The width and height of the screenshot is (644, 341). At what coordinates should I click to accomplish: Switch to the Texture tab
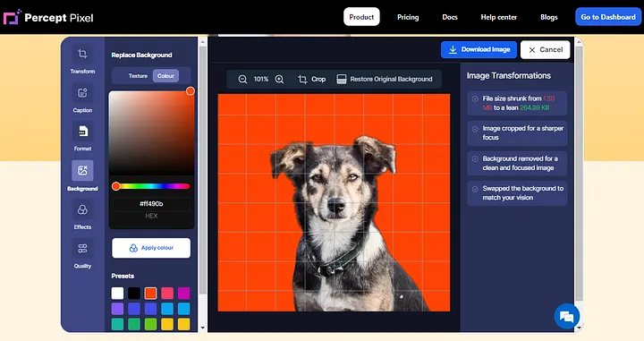[138, 76]
